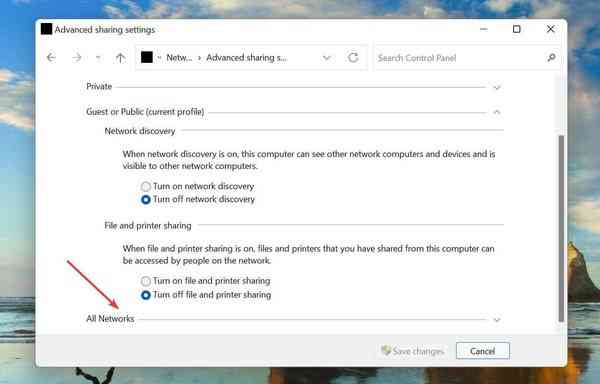This screenshot has height=384, width=600.
Task: Click the forward navigation arrow
Action: tap(77, 58)
